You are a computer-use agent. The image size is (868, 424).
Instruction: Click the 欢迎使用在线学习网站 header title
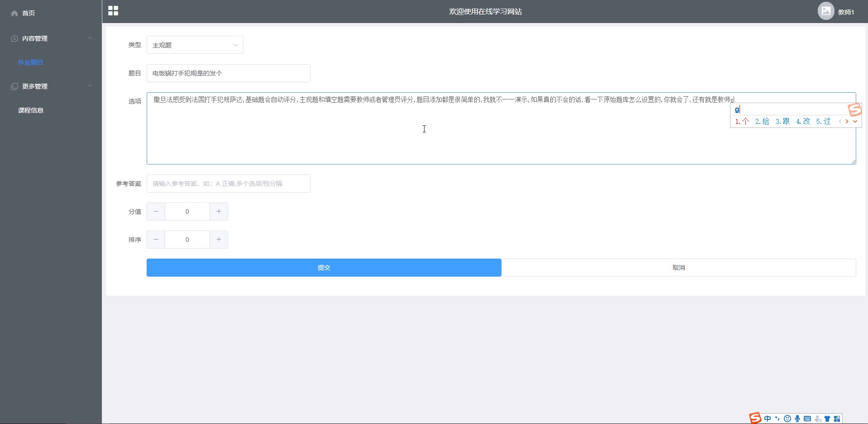486,12
